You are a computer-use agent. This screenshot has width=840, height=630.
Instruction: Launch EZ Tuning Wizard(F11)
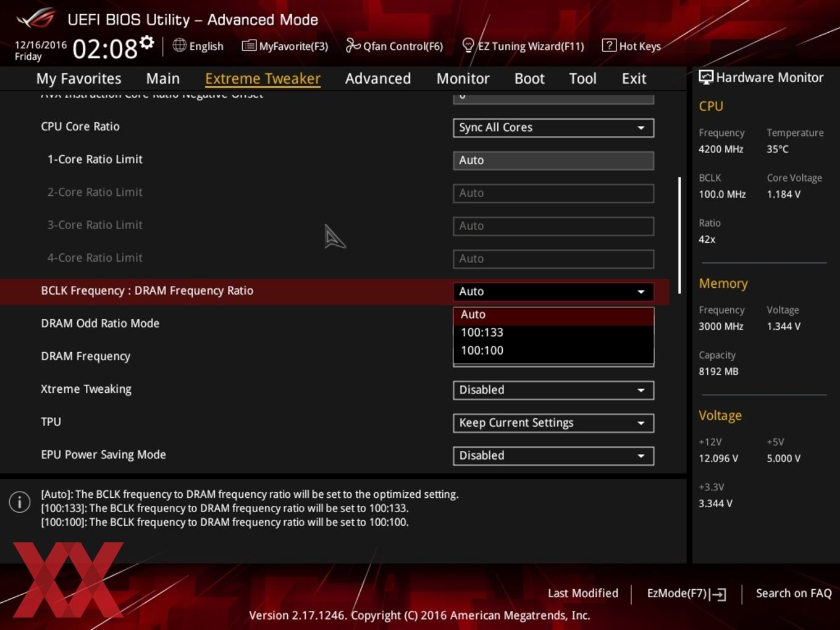[523, 46]
